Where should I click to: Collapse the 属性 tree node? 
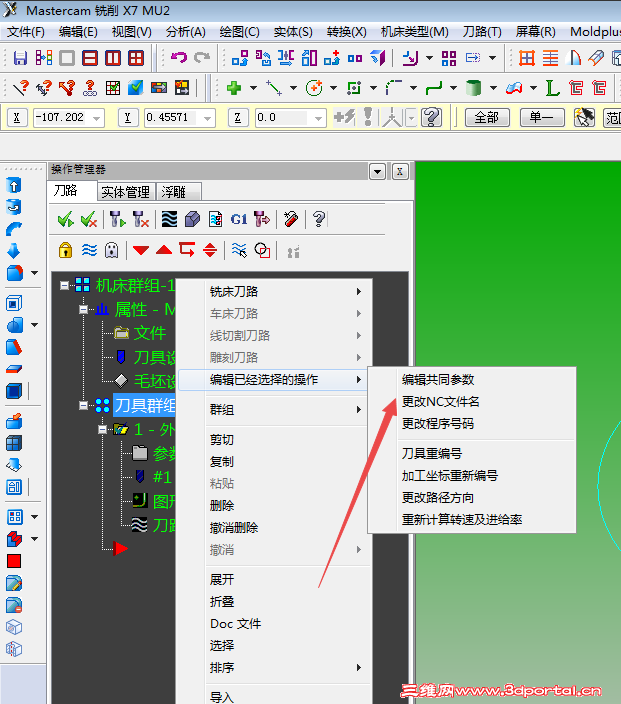click(83, 309)
